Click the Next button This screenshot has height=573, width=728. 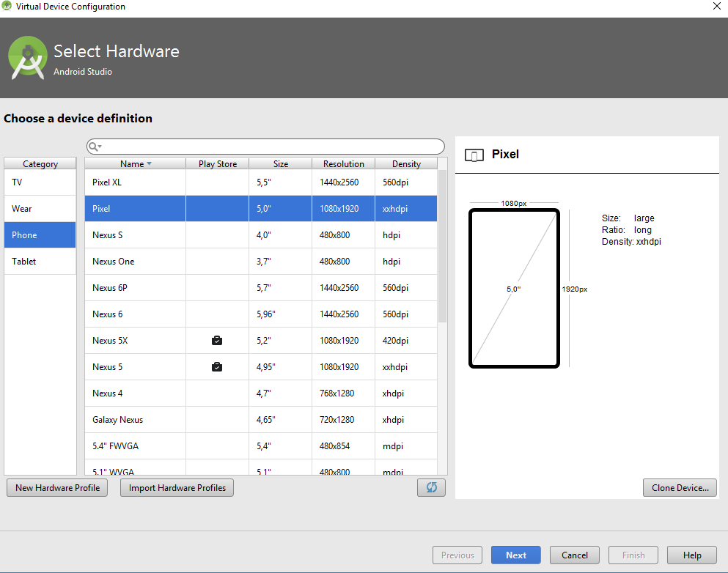[516, 555]
